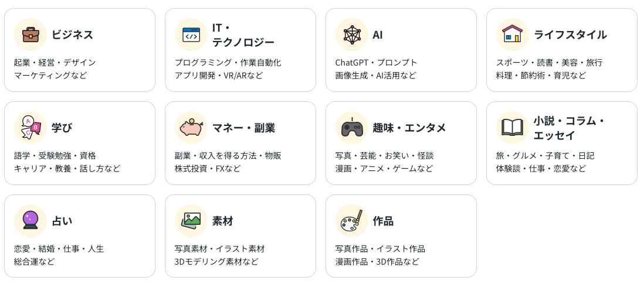The height and width of the screenshot is (284, 644).
Task: Select the photo stack 素材 icon
Action: point(191,221)
